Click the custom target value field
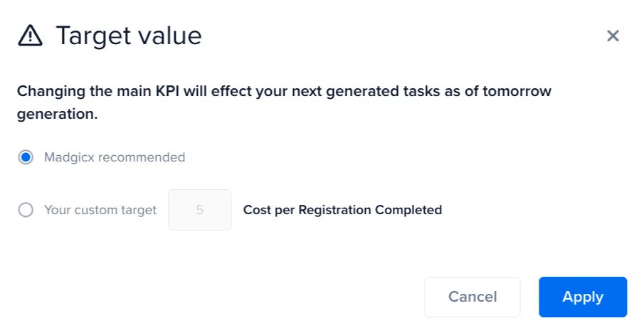Screen dimensions: 644x333 200,210
